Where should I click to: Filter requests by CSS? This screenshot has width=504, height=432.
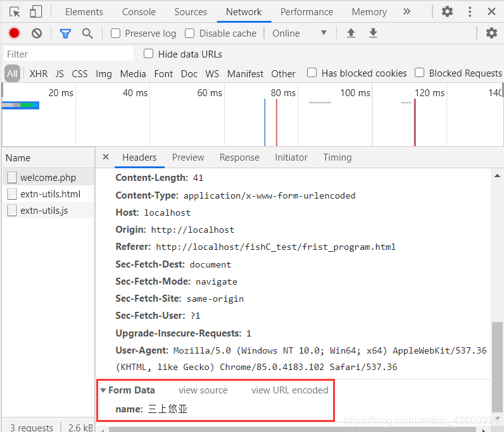[79, 73]
